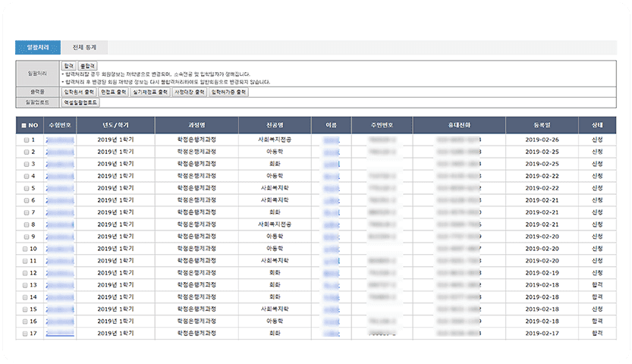Click the name link in row 3
Image resolution: width=632 pixels, height=364 pixels.
tap(331, 164)
